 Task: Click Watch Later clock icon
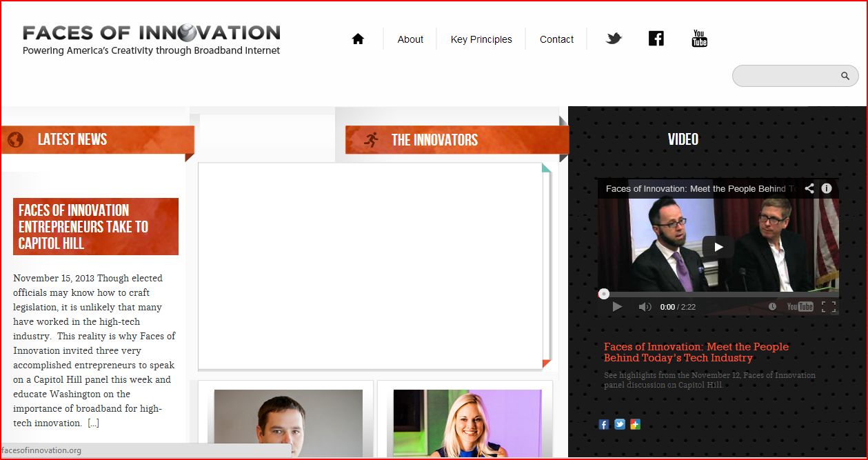pos(772,307)
